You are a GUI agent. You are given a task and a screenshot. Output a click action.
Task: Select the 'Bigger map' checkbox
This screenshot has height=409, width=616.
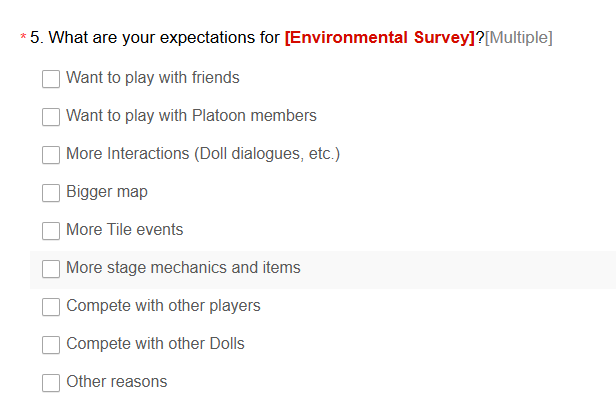pyautogui.click(x=51, y=193)
